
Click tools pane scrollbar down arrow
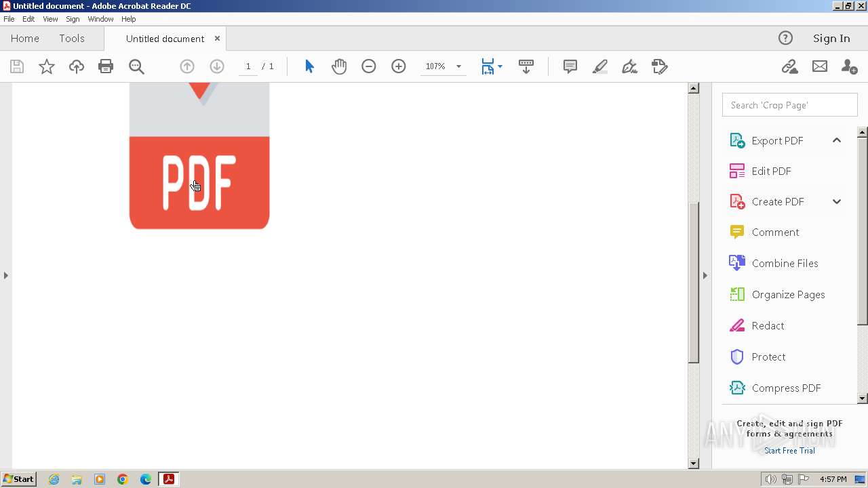click(x=863, y=399)
